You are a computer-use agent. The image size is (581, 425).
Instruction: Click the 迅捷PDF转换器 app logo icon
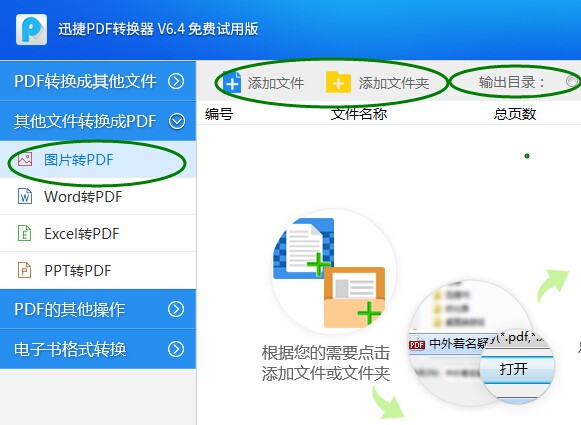click(31, 29)
